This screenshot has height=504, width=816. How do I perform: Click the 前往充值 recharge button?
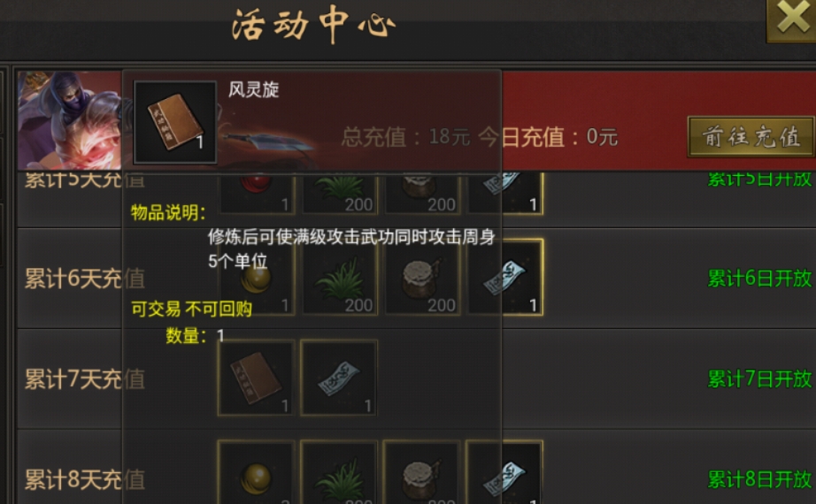pos(751,137)
